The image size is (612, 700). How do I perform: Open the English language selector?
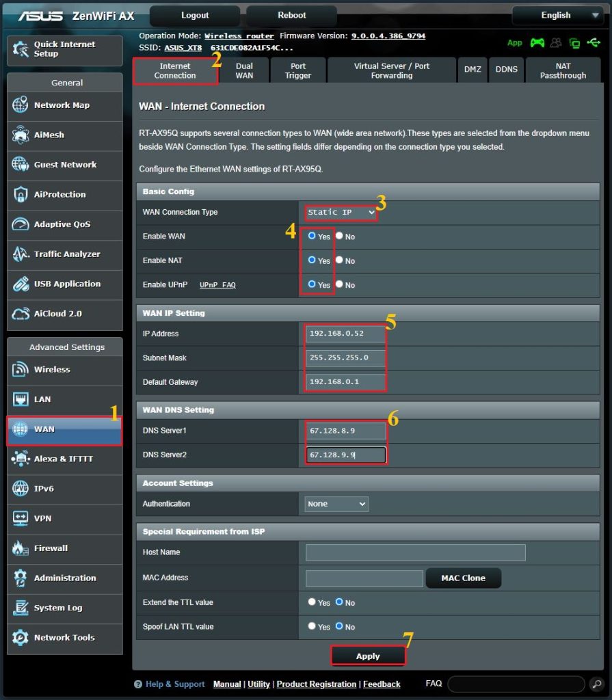point(557,15)
